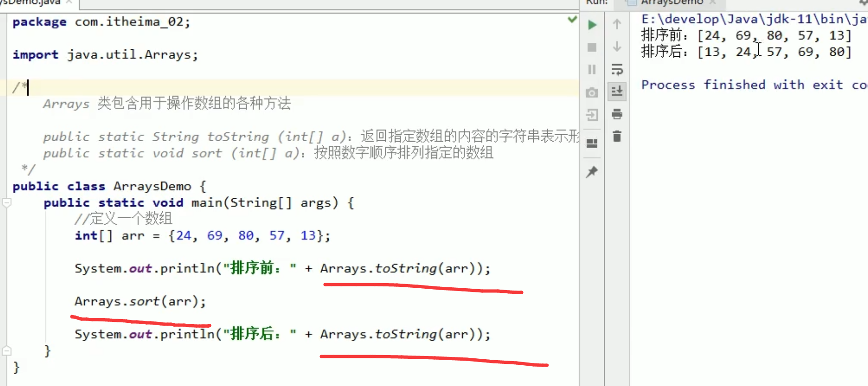868x386 pixels.
Task: Click the Arrays.sort(arr) statement
Action: coord(140,301)
